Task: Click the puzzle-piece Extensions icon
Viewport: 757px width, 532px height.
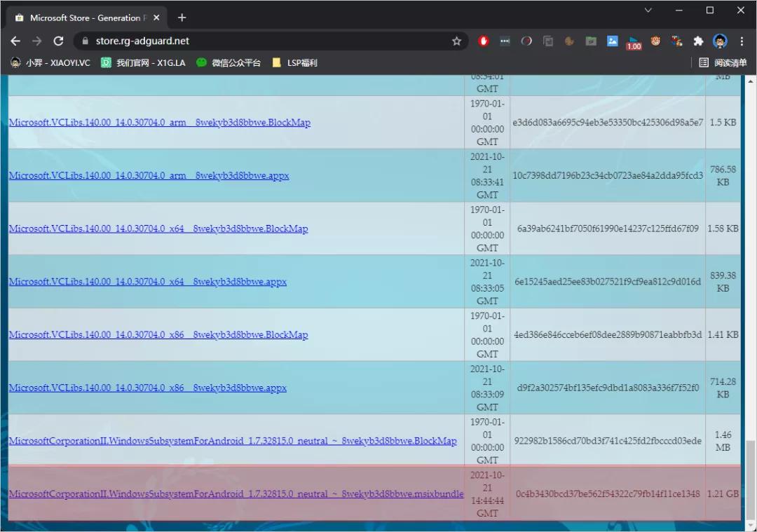Action: coord(698,41)
